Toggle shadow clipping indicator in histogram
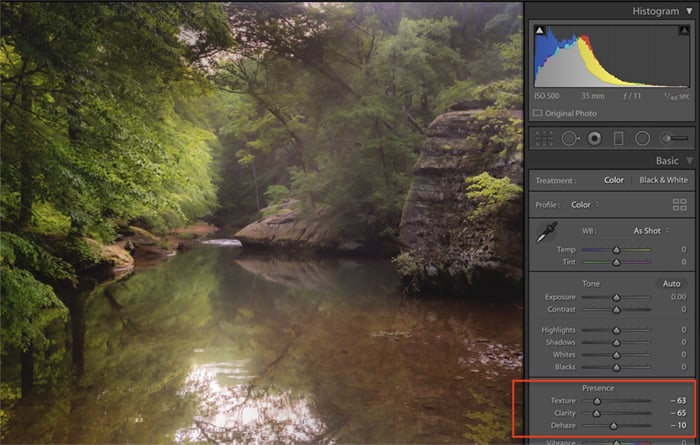Viewport: 700px width, 445px height. pyautogui.click(x=540, y=30)
